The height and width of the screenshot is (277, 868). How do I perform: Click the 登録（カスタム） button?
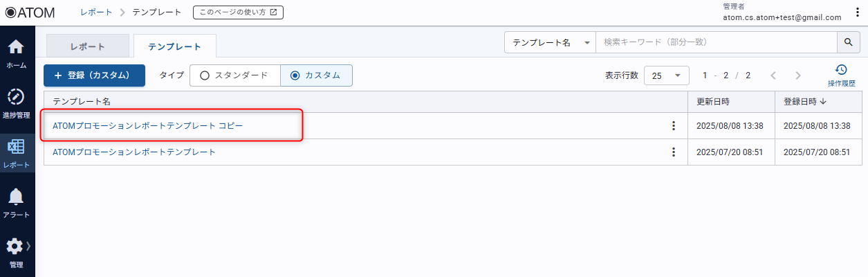tap(94, 75)
